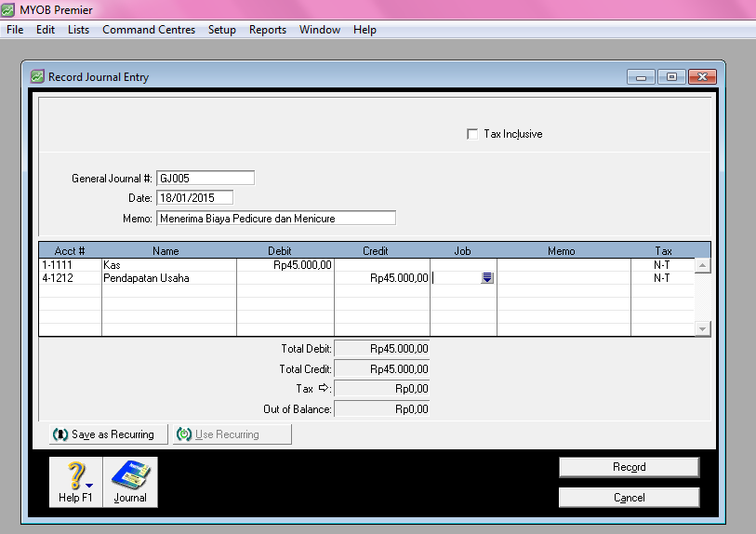The width and height of the screenshot is (756, 534).
Task: Click the Tax zoom arrow icon
Action: pyautogui.click(x=324, y=388)
